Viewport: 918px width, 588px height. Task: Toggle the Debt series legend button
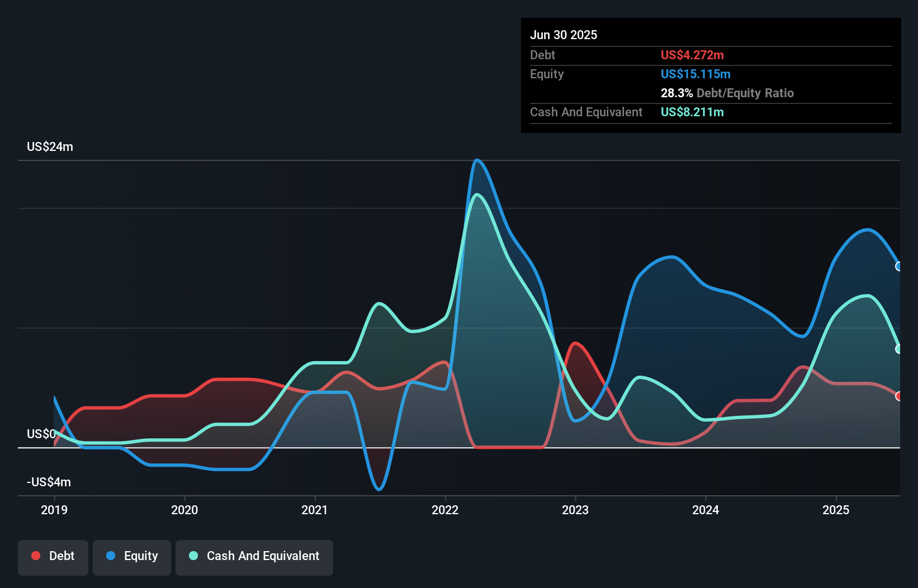53,557
